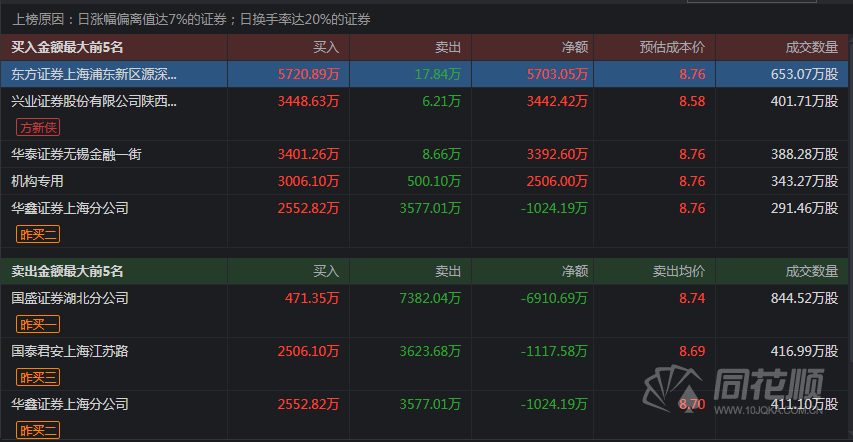Click the 8.70 average sell price

[692, 404]
